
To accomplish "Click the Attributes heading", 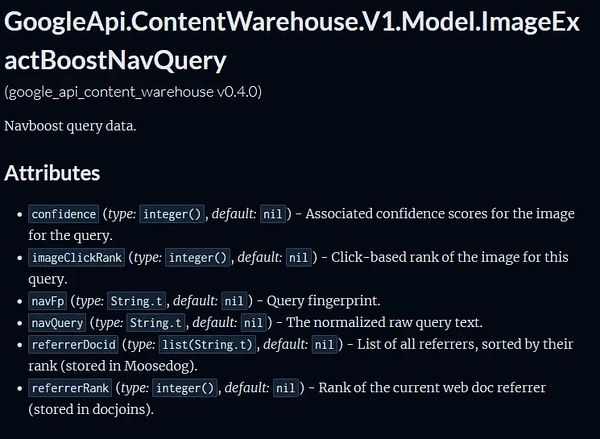I will [52, 173].
